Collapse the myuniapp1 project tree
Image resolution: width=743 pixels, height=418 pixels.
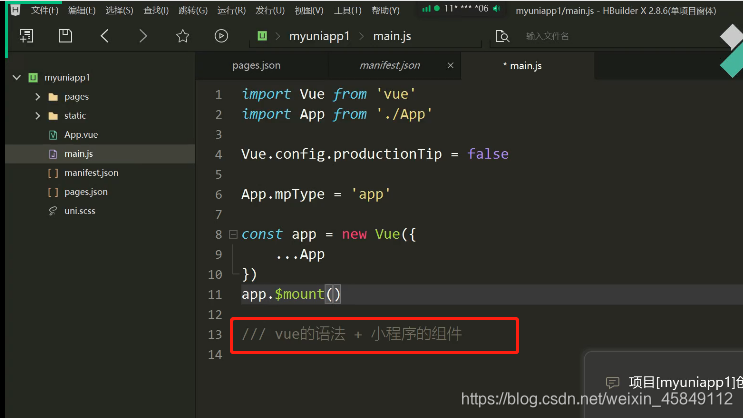[17, 77]
